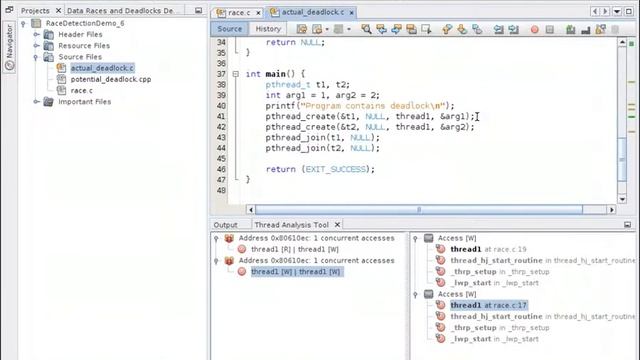The width and height of the screenshot is (640, 360).
Task: Toggle Rectangular Selection icon
Action: coord(426,29)
